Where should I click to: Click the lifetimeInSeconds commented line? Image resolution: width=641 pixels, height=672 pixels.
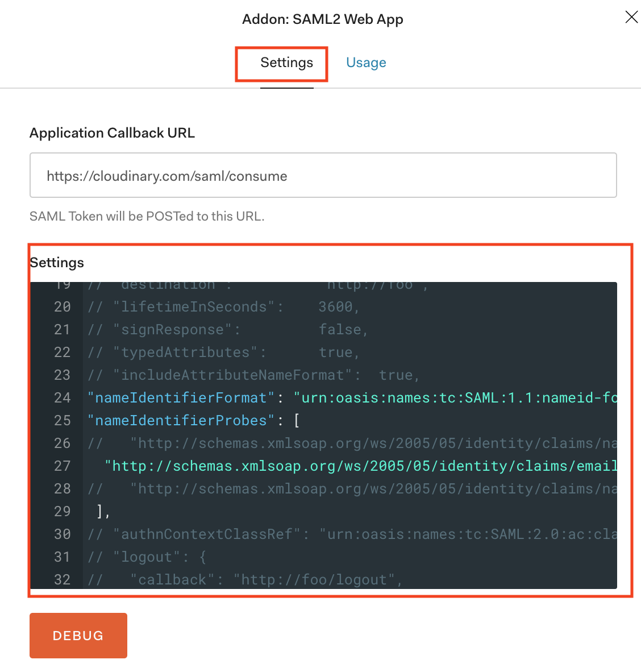click(223, 307)
